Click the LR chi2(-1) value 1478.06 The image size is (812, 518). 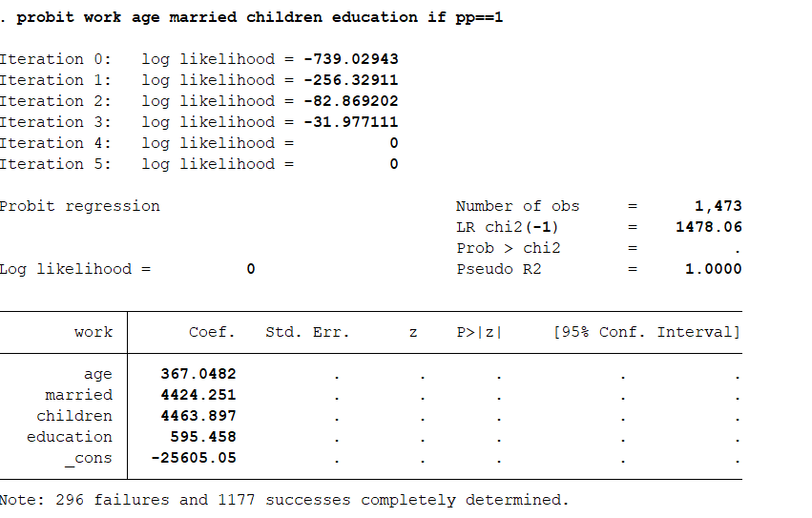708,227
